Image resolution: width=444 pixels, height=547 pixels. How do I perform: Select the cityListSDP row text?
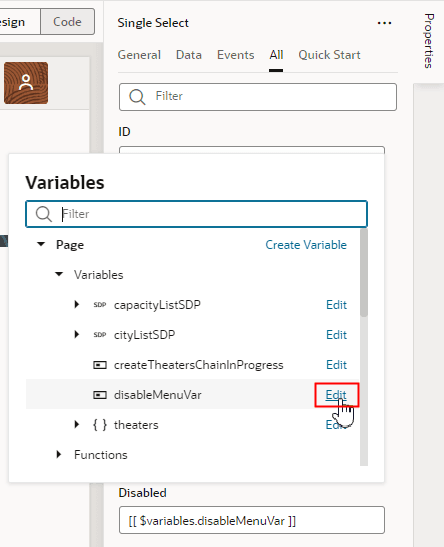[x=144, y=335]
